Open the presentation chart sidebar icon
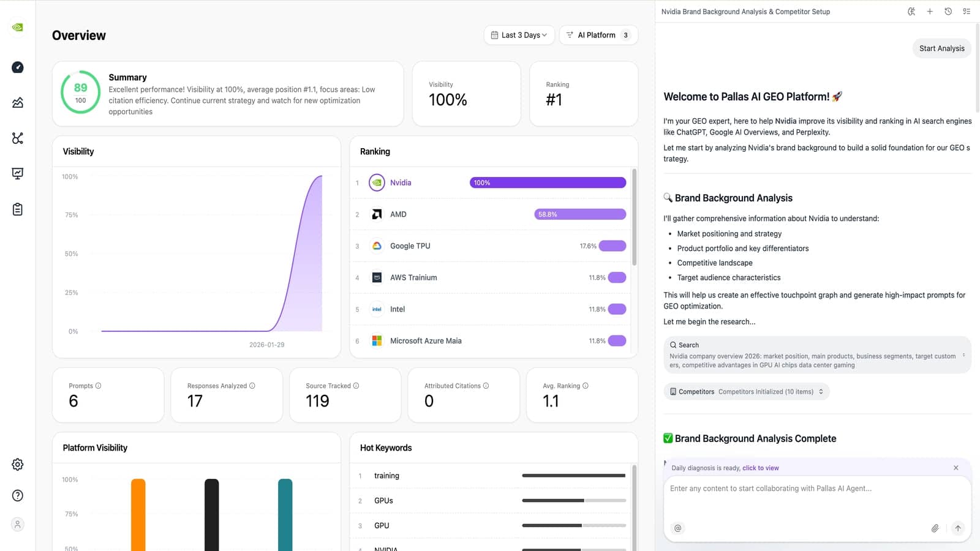This screenshot has width=980, height=551. tap(17, 173)
